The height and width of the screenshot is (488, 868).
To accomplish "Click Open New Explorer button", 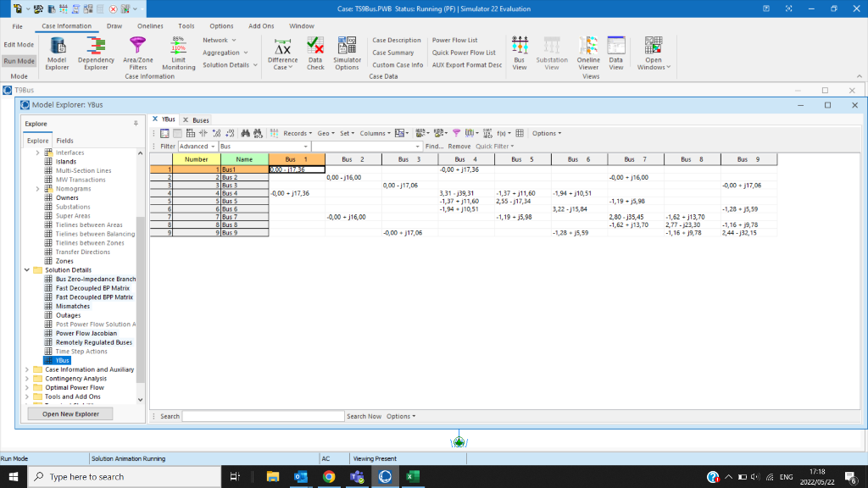I will coord(70,413).
